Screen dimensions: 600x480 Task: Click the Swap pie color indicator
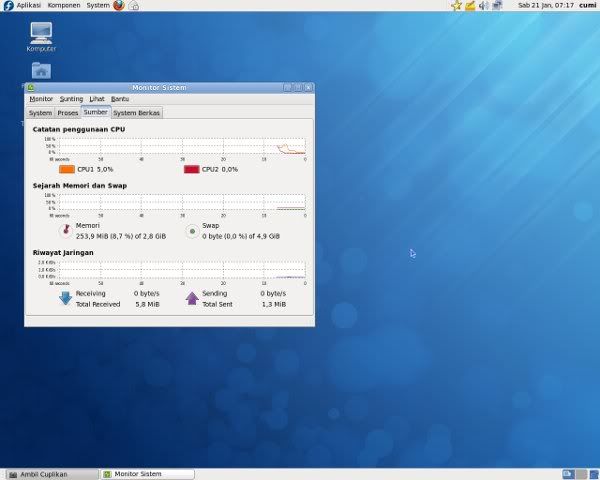(x=192, y=231)
